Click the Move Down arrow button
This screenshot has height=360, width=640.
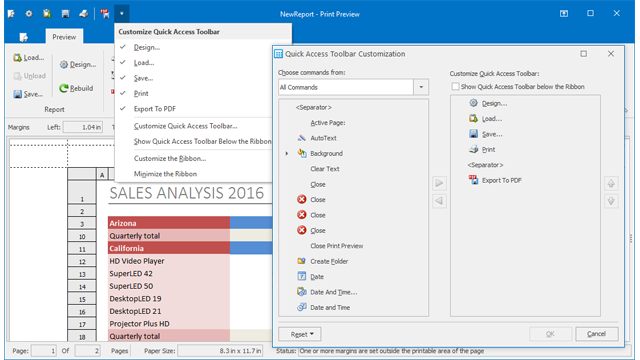point(611,201)
